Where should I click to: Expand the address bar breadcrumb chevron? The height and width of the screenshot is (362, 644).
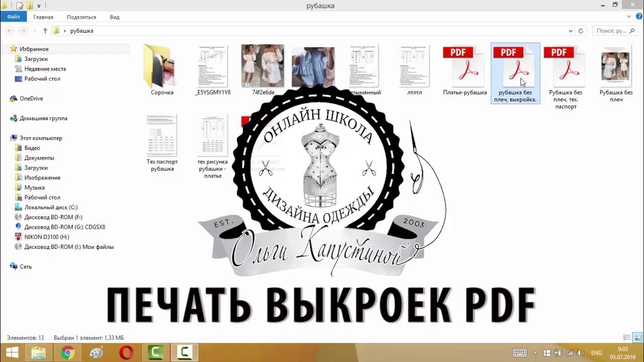point(65,31)
